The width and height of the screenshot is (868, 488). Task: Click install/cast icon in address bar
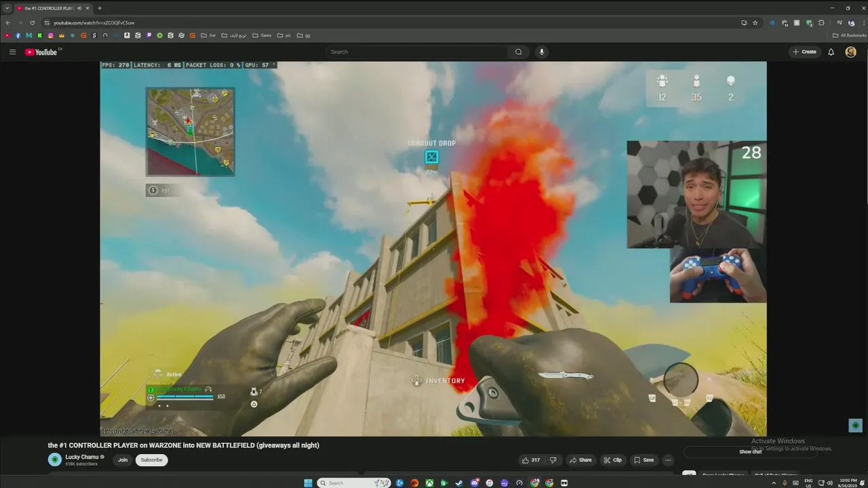click(x=744, y=22)
